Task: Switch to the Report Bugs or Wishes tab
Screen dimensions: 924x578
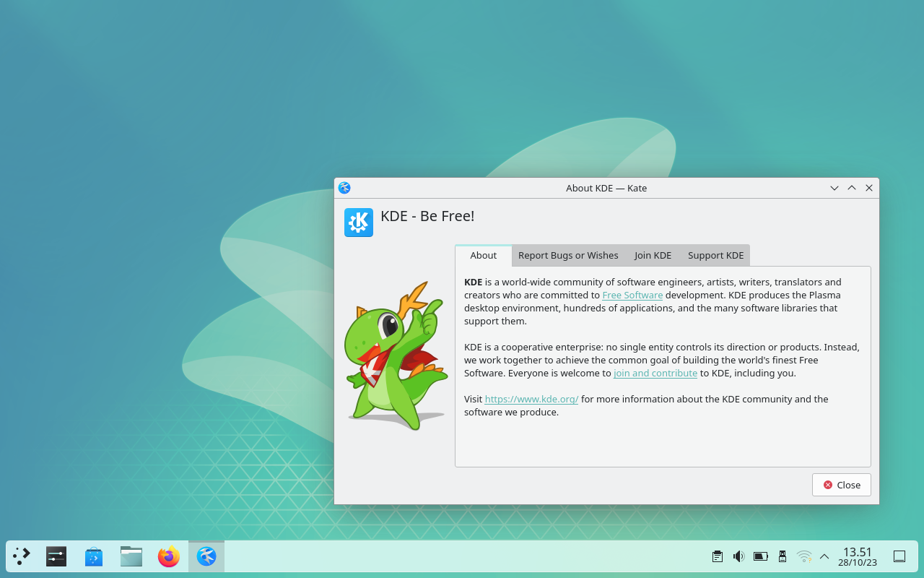Action: point(568,255)
